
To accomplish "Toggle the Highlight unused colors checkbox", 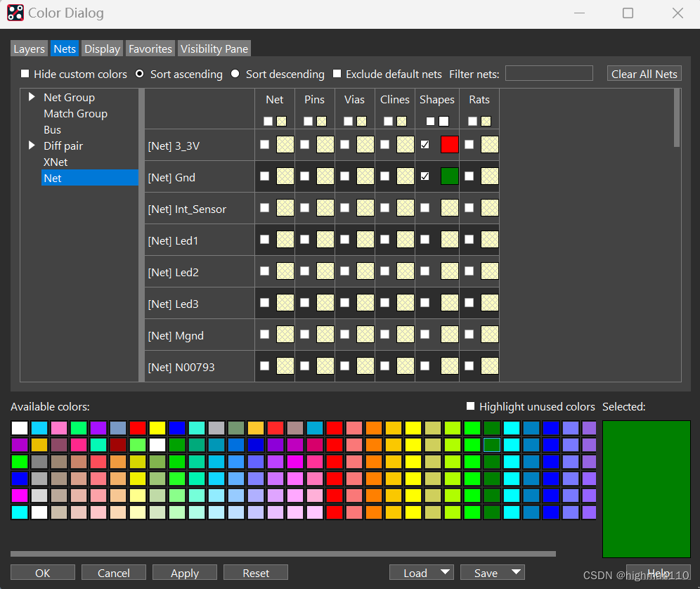I will pyautogui.click(x=471, y=406).
